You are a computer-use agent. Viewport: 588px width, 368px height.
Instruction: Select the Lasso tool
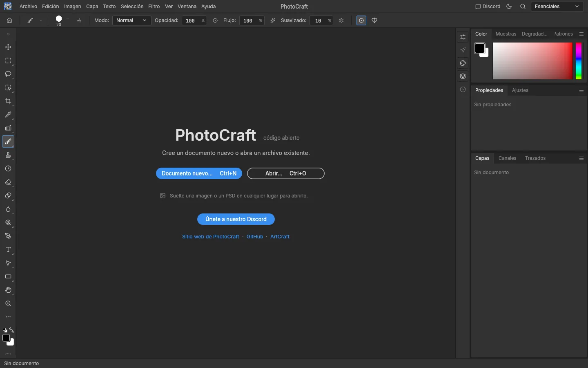pyautogui.click(x=8, y=74)
